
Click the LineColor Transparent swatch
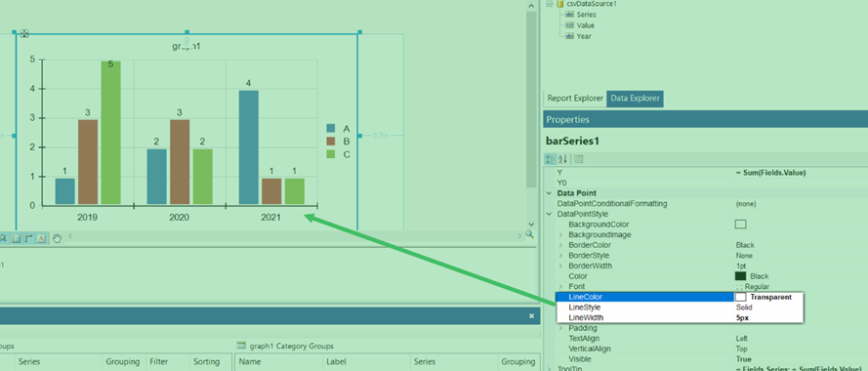coord(741,297)
